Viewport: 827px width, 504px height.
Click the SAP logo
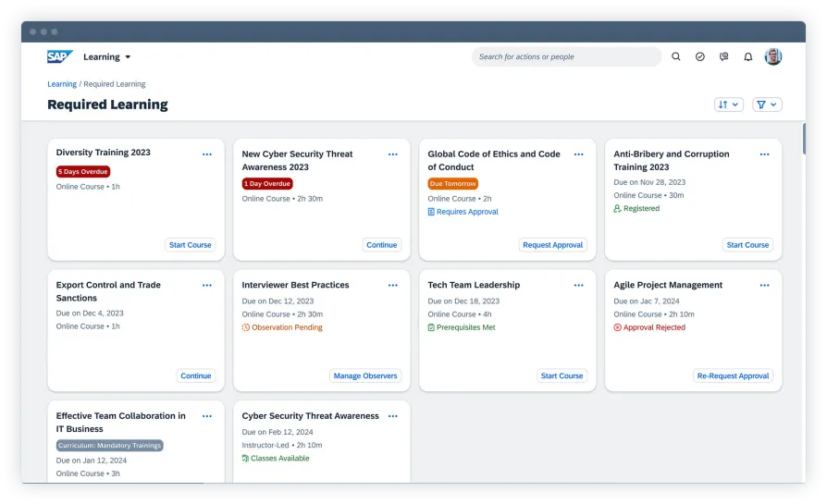click(59, 57)
